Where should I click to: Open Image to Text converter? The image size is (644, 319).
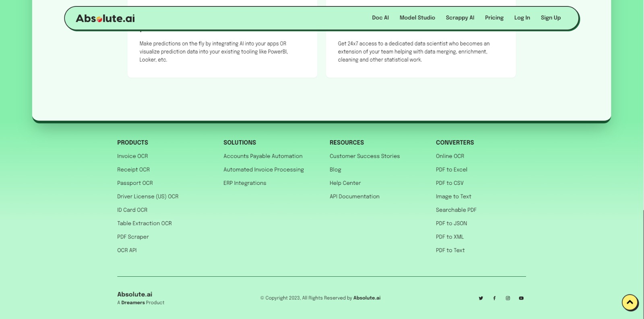pos(454,197)
